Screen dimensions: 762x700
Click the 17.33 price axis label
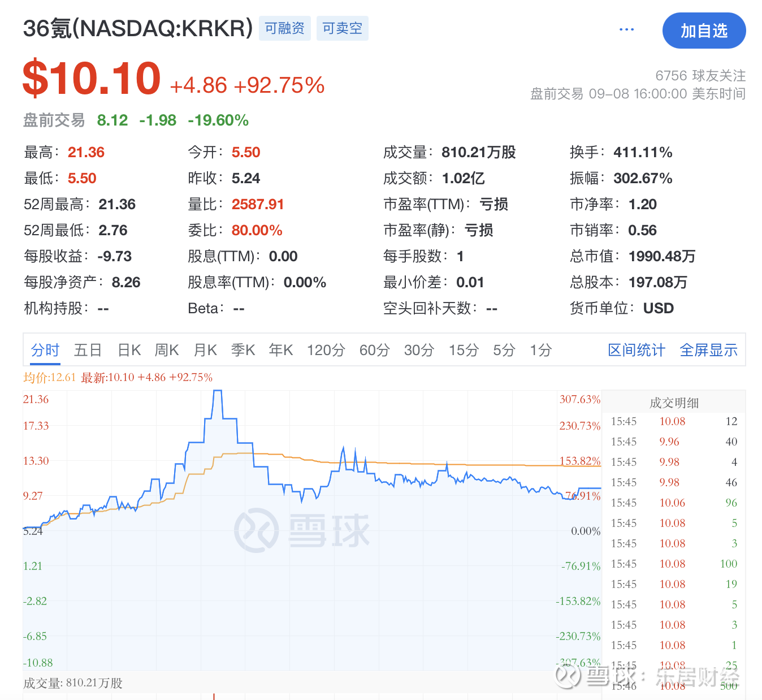tap(36, 426)
